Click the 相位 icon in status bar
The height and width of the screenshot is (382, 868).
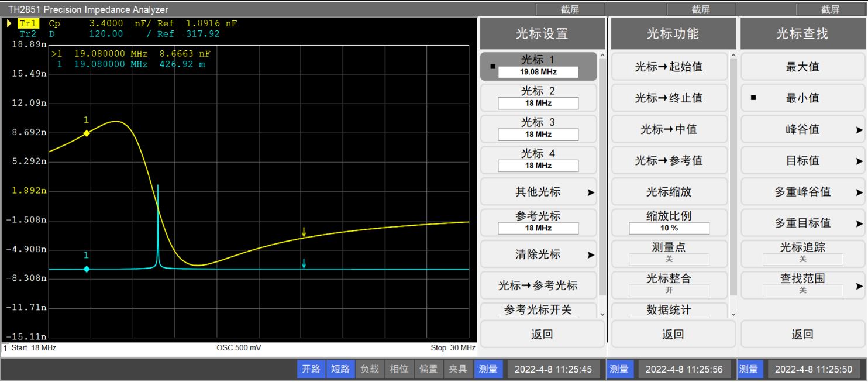tap(399, 369)
